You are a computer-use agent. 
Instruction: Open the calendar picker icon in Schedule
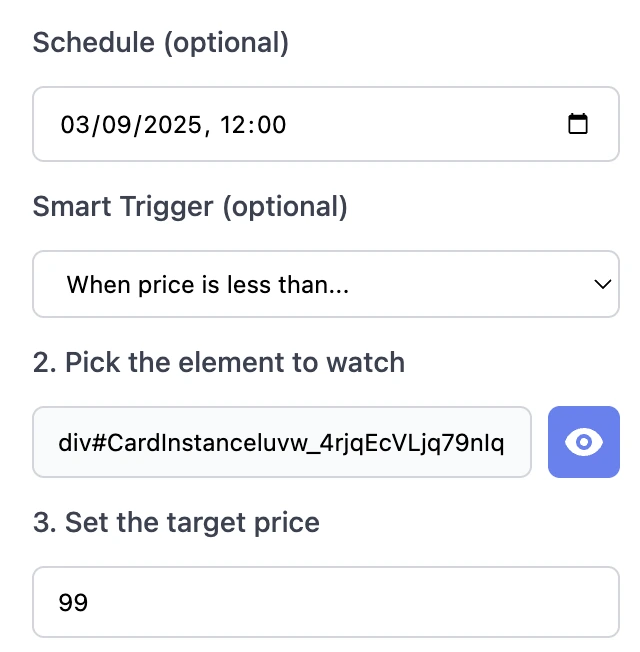[x=577, y=124]
